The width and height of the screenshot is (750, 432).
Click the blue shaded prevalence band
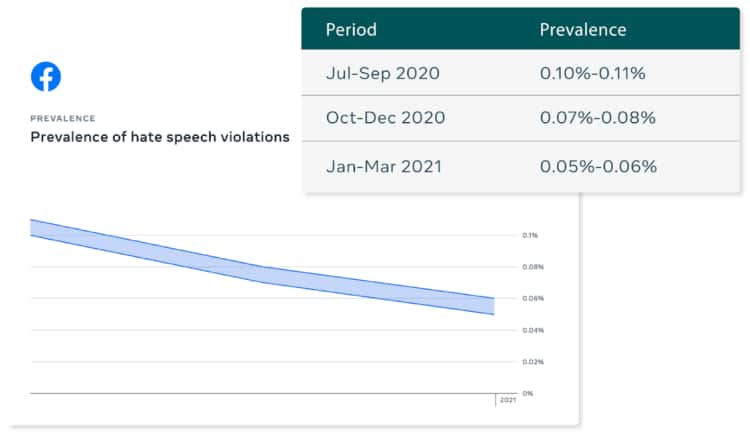point(260,273)
